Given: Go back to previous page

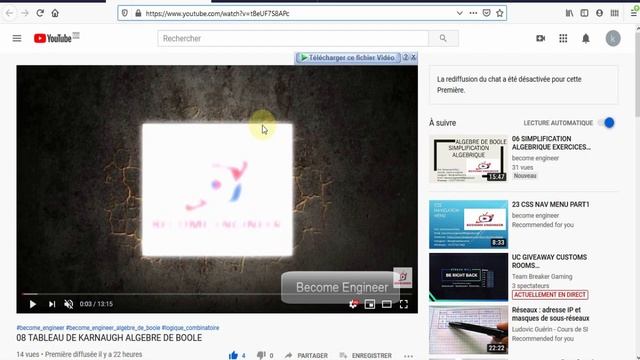Looking at the screenshot, I should click(9, 13).
